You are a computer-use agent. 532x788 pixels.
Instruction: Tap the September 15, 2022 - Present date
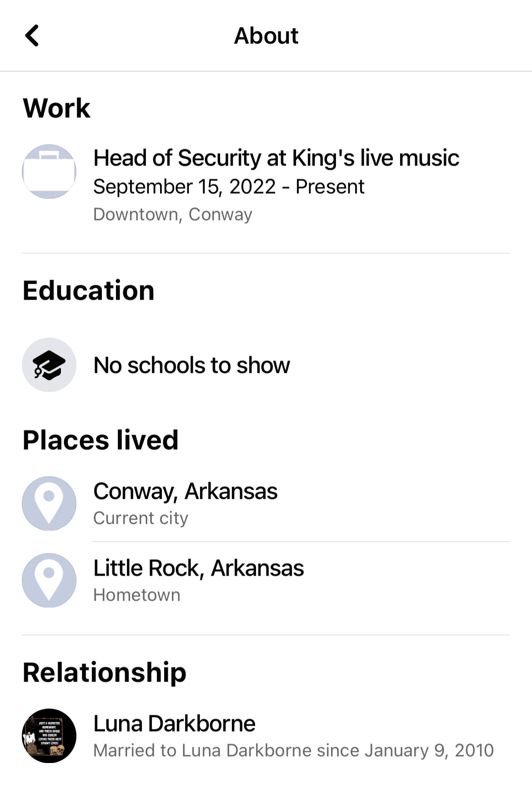click(229, 186)
